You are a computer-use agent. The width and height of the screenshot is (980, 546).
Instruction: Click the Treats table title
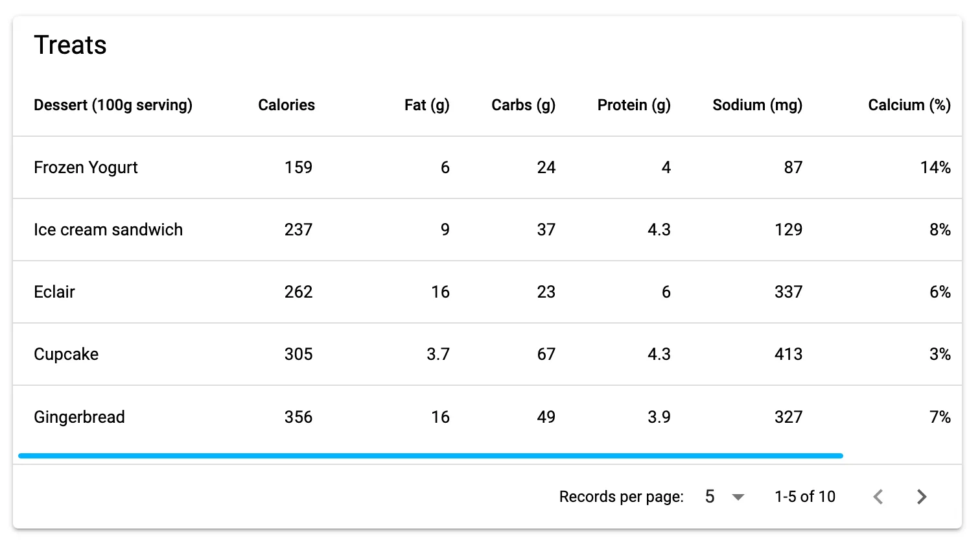pos(70,45)
